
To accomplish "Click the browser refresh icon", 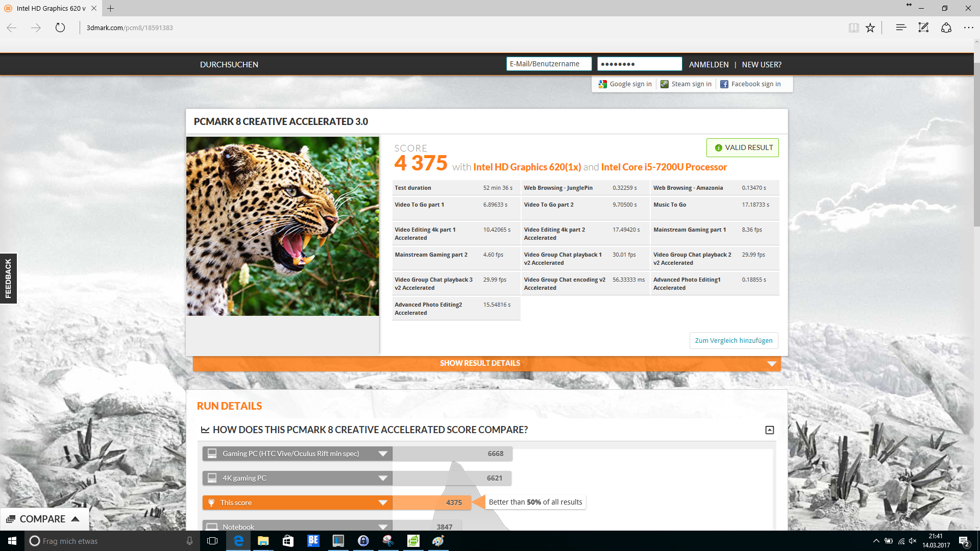I will click(x=60, y=28).
